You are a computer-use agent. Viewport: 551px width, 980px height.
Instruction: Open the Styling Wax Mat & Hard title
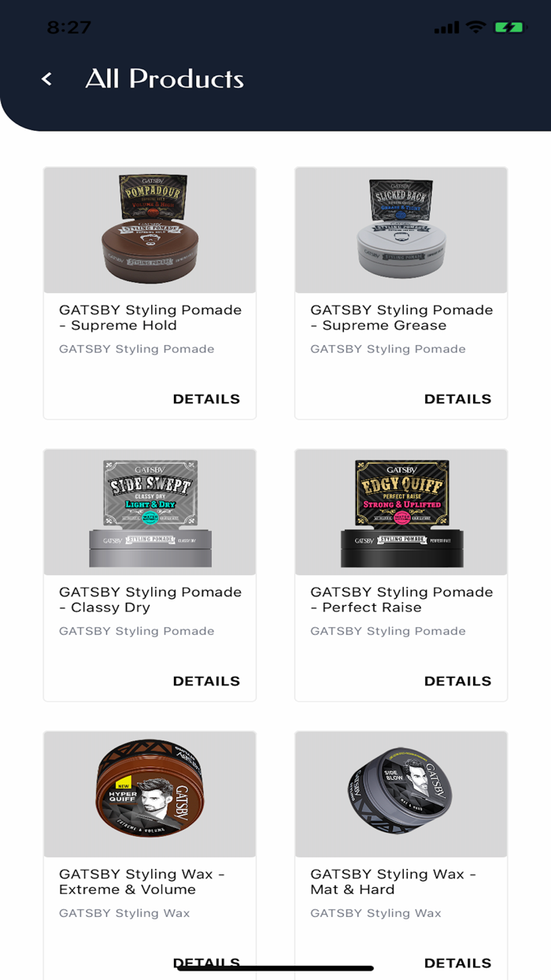pos(393,882)
